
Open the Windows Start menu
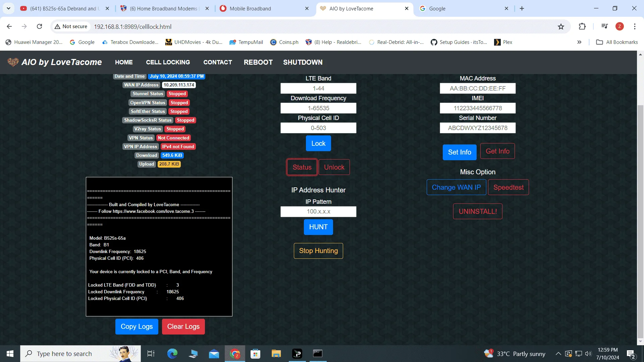tap(10, 354)
